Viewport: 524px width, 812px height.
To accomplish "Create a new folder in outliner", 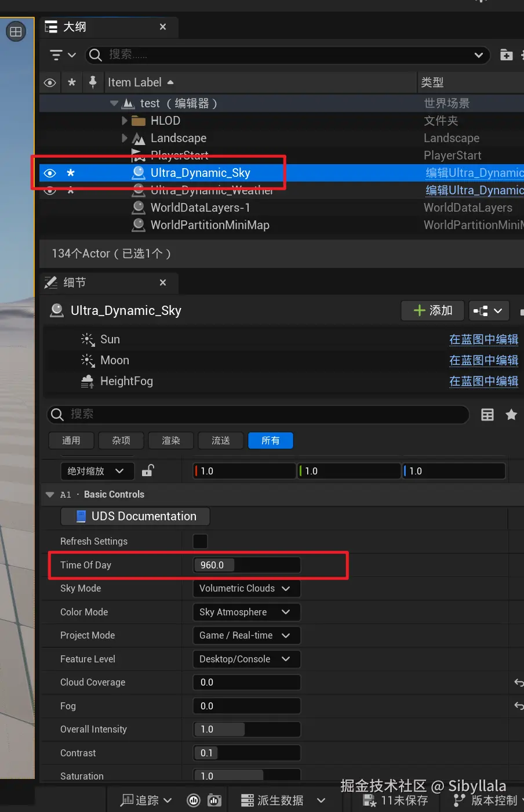I will tap(506, 55).
